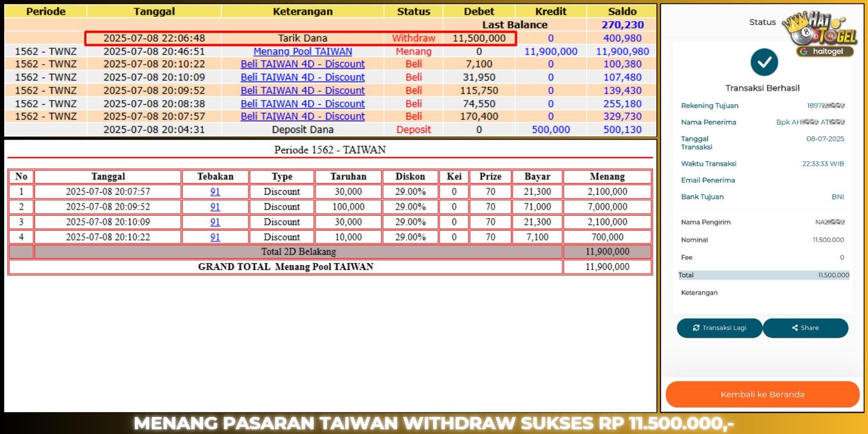Click the Tanggal Transaksi value 08-07-2025
This screenshot has width=868, height=434.
tap(825, 139)
